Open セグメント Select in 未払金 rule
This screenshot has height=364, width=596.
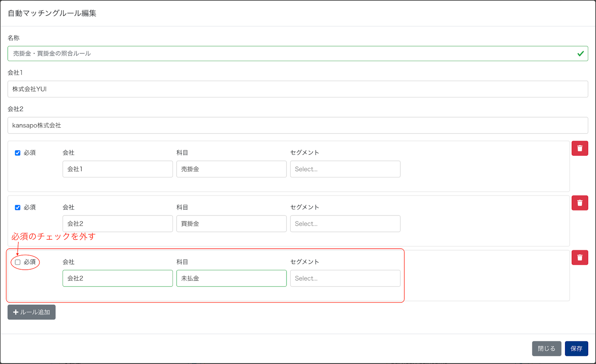tap(345, 278)
